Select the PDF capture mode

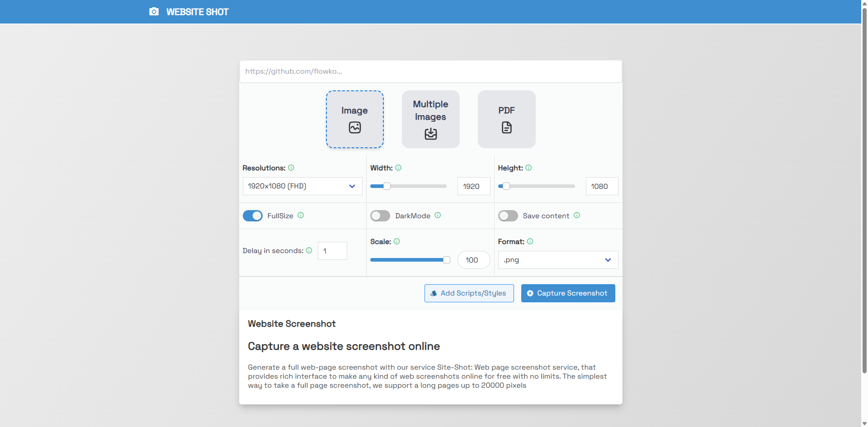(507, 119)
